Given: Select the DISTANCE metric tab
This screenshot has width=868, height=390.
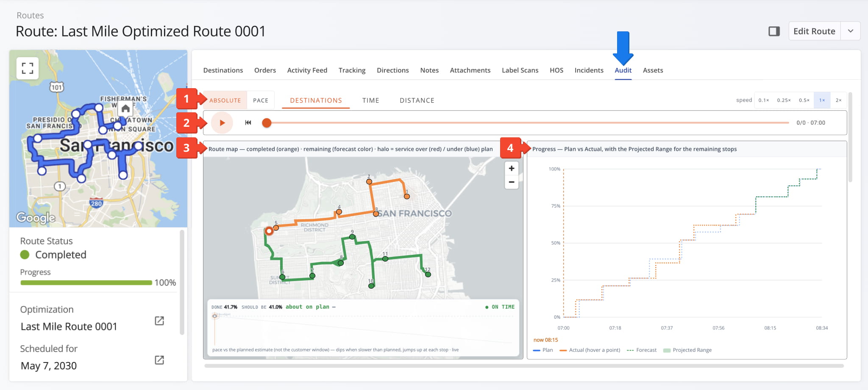Looking at the screenshot, I should coord(417,100).
